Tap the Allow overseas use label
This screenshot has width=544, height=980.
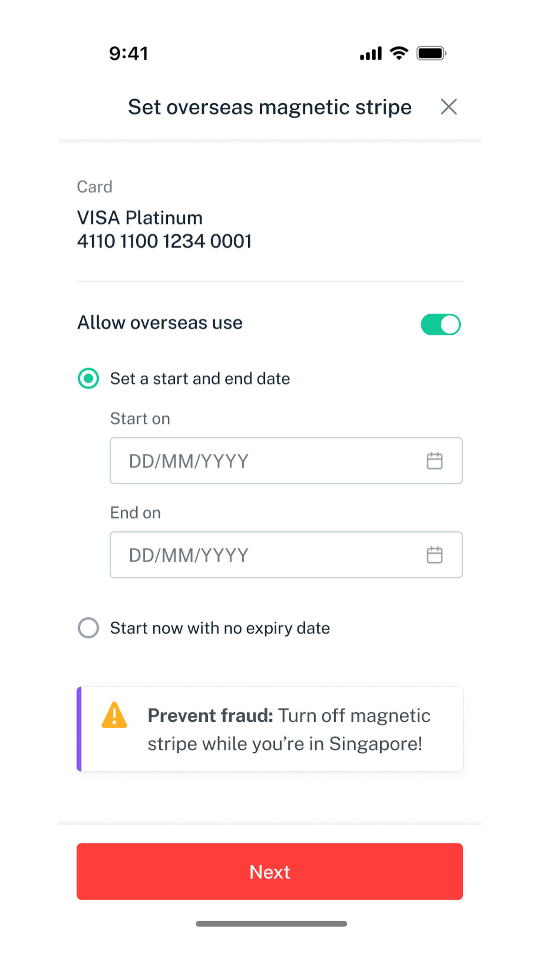point(160,323)
